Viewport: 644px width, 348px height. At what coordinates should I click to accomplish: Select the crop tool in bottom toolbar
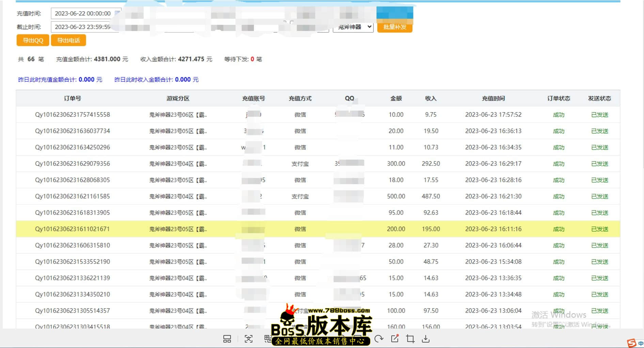(410, 339)
